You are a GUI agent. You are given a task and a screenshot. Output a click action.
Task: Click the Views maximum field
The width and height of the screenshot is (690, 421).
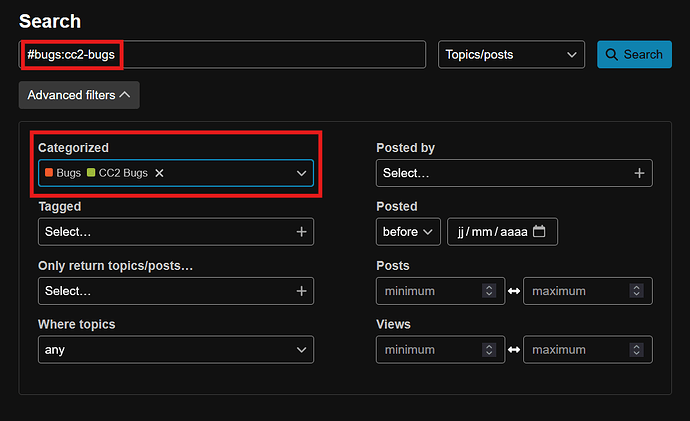588,350
